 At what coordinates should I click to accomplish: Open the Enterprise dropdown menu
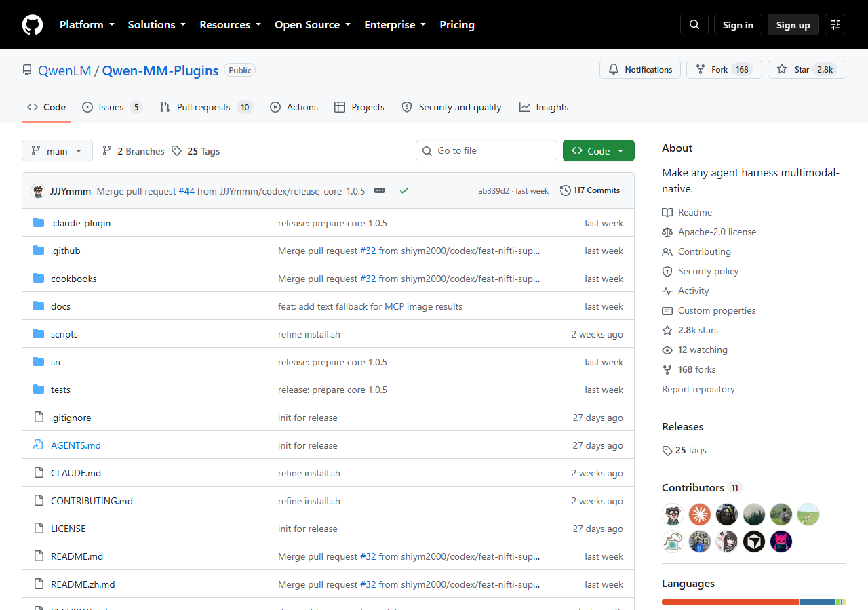click(x=395, y=24)
